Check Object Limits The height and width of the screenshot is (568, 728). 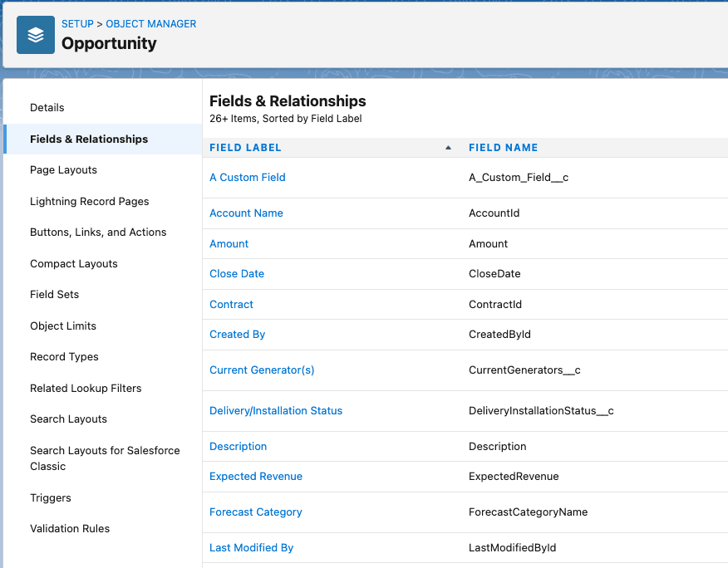coord(62,326)
